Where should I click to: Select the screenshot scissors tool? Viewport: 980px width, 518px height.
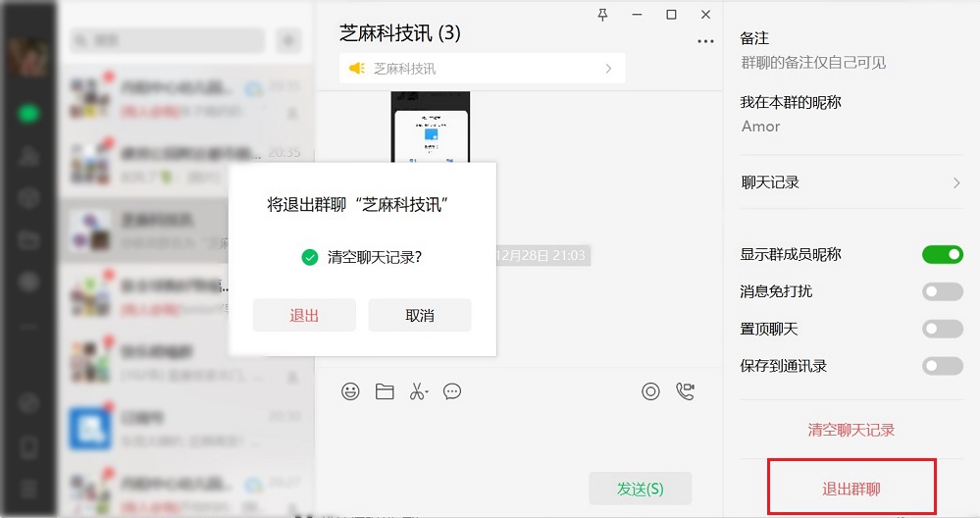418,391
